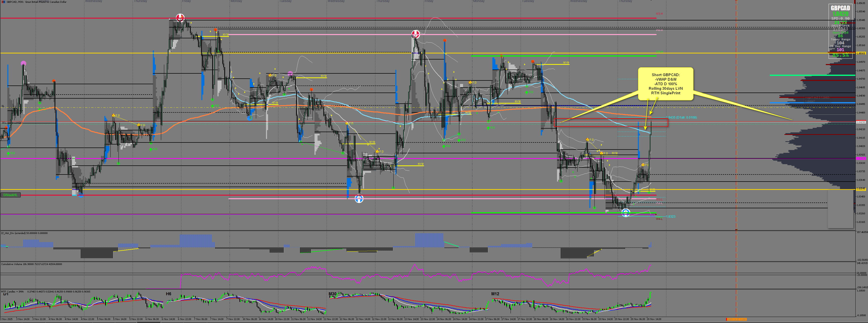Click the small chart icon before the GBPCAD, M30 title

point(3,2)
